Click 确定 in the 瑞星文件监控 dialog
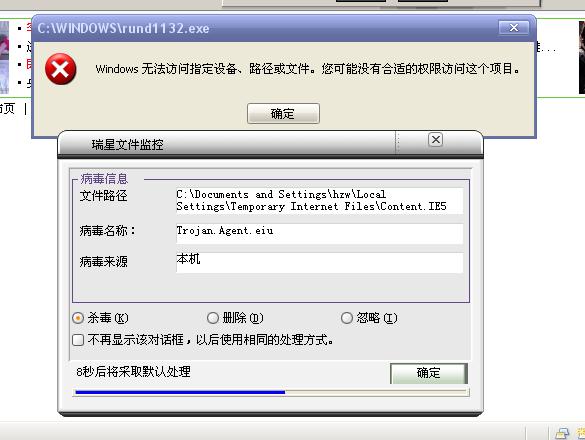 429,373
